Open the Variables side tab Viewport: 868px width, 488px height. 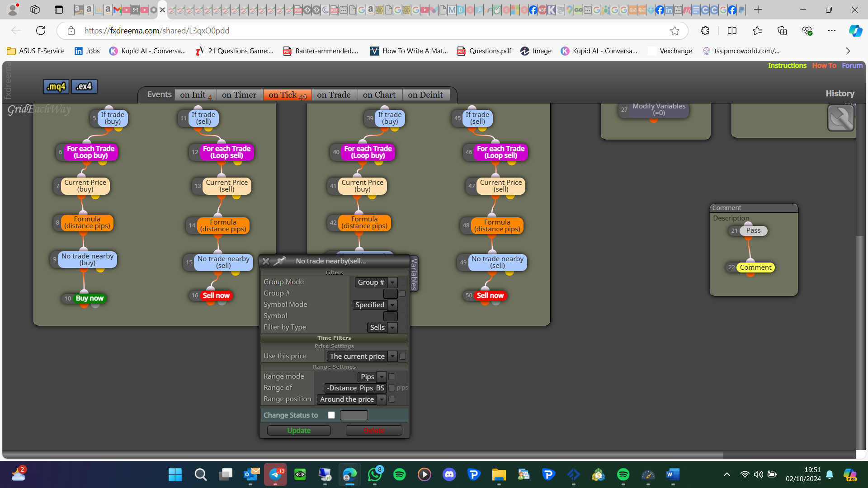tap(414, 273)
